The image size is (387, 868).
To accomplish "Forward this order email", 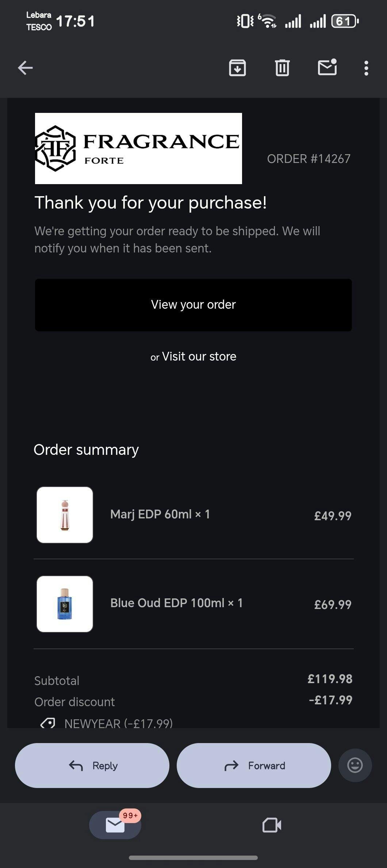I will coord(254,765).
